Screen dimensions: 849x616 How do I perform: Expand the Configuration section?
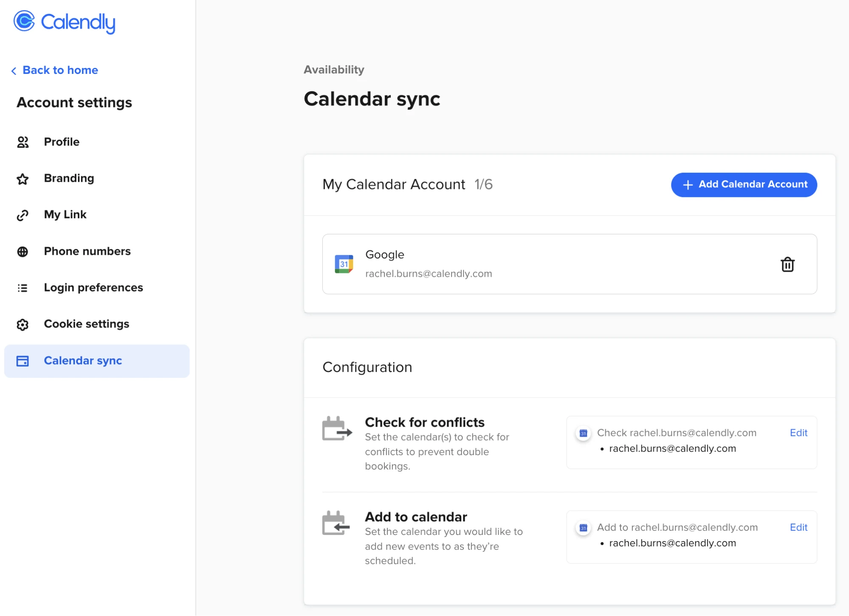(x=367, y=367)
